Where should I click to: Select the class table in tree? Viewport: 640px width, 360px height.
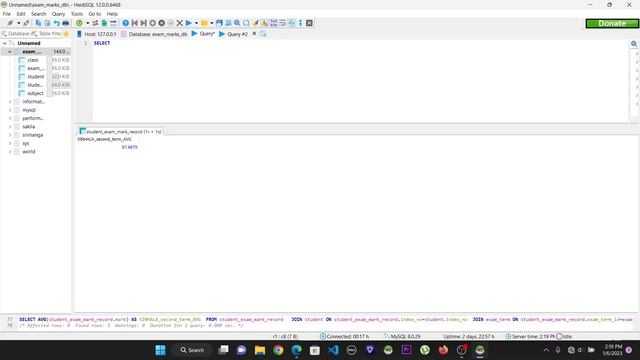33,60
